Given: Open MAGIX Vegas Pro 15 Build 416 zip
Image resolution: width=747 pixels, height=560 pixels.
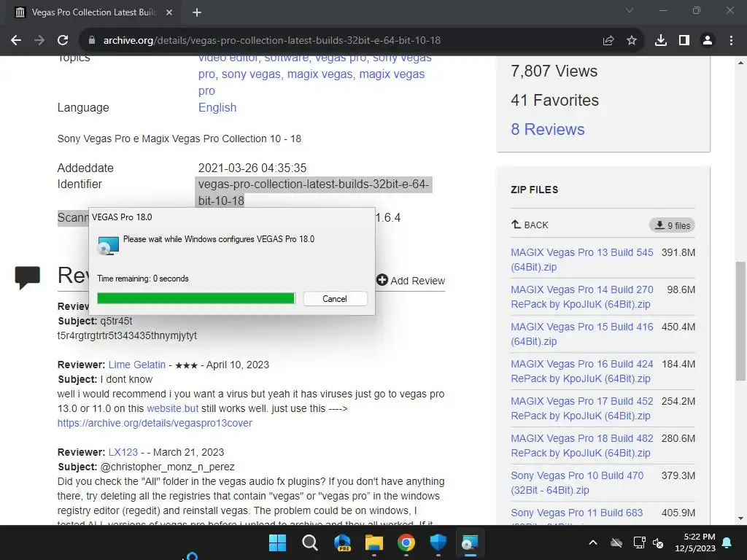Looking at the screenshot, I should point(581,334).
